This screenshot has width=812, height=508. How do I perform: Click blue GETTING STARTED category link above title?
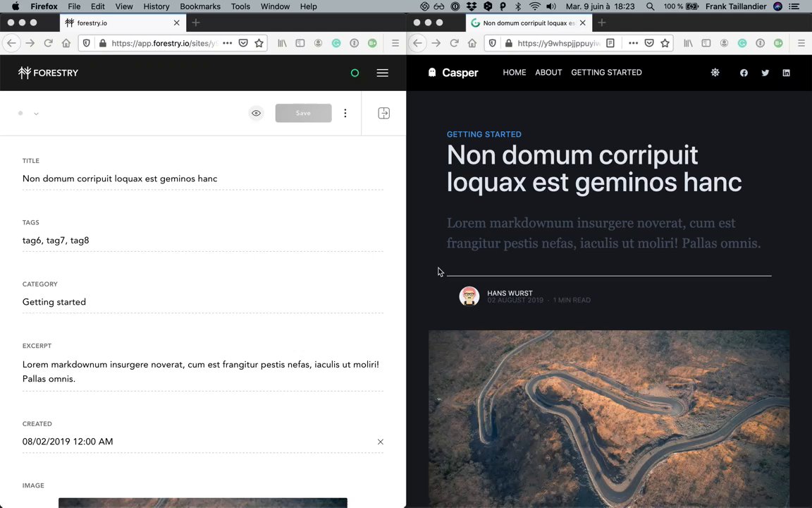coord(484,134)
